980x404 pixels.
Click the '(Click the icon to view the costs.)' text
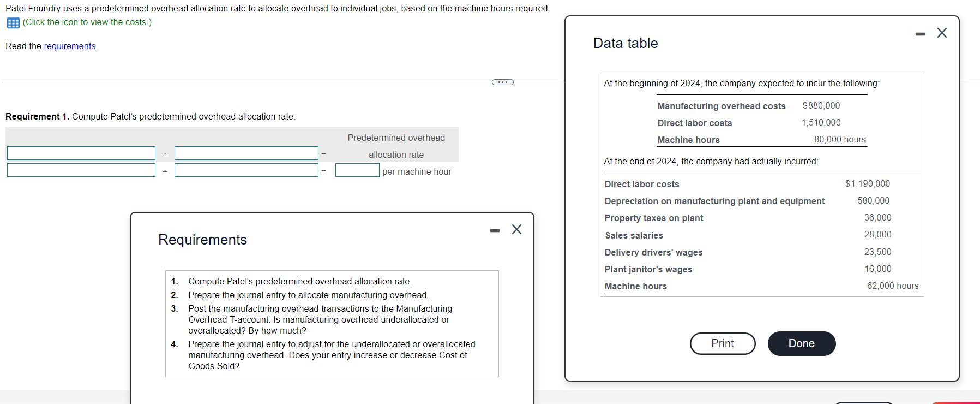click(87, 22)
